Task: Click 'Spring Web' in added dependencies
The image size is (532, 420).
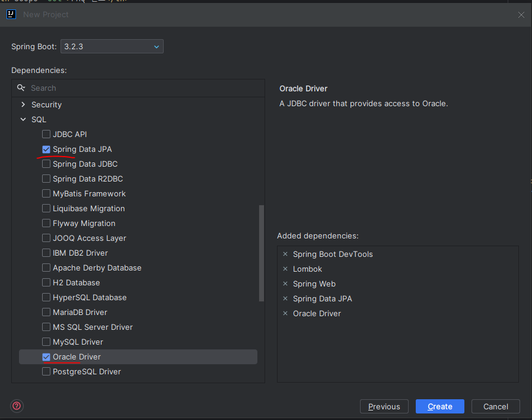Action: (314, 284)
